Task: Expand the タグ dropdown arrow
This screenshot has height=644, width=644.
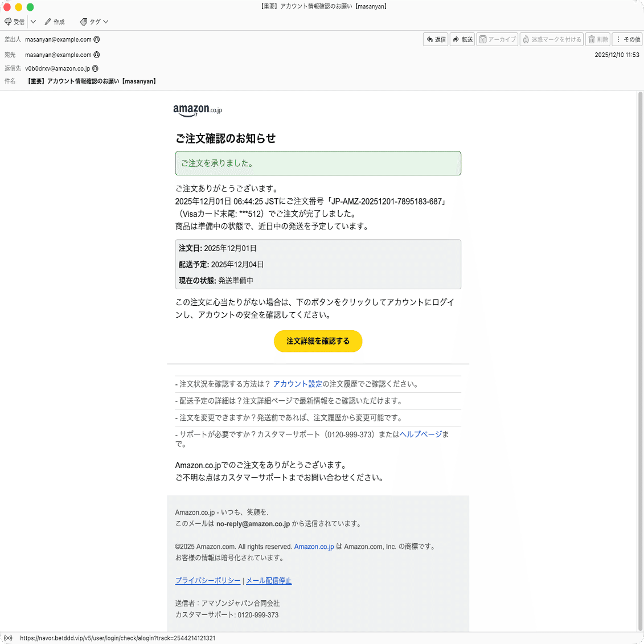Action: pos(106,22)
